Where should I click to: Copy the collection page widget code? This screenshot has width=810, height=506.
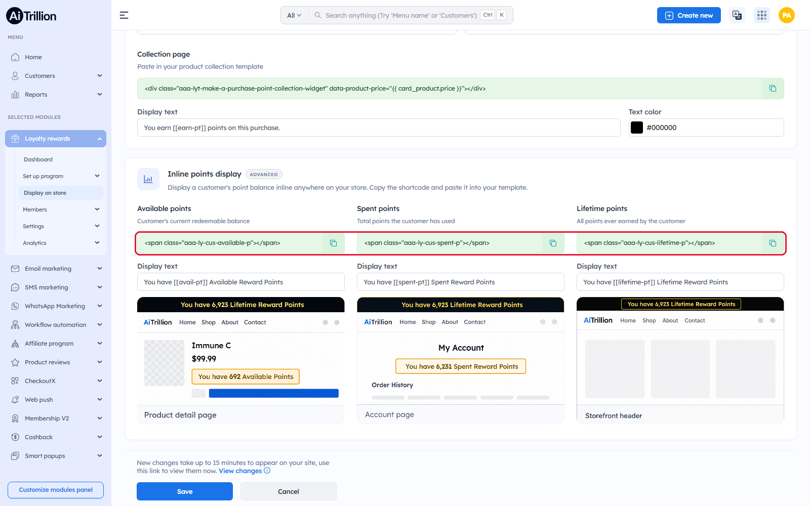pyautogui.click(x=772, y=88)
